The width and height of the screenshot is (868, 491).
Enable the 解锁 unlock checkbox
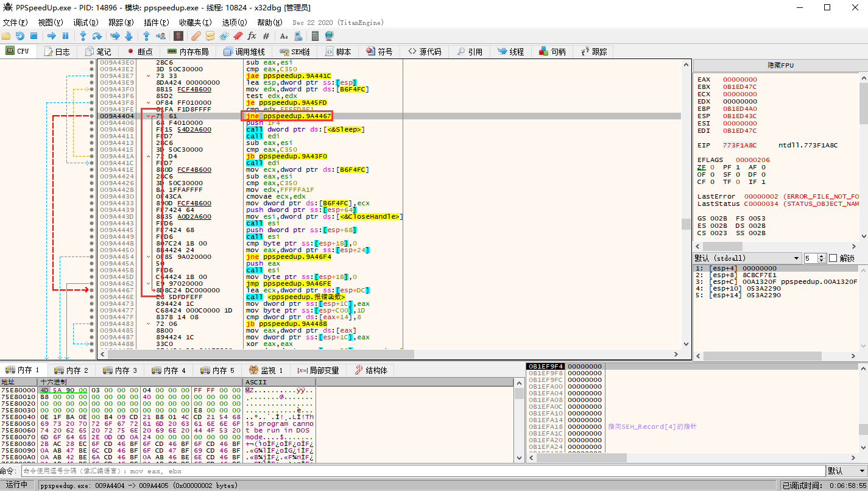834,258
